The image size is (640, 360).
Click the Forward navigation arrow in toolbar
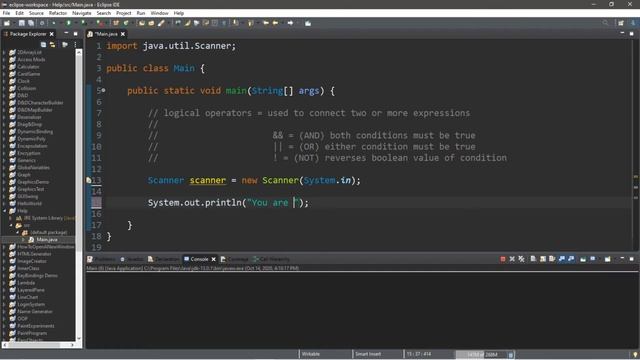290,23
